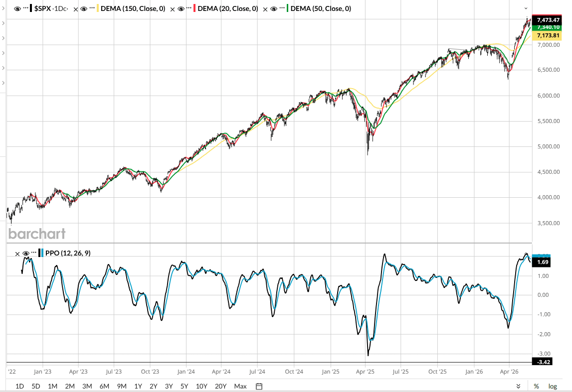This screenshot has height=392, width=572.
Task: Toggle the % percentage scale
Action: [536, 386]
